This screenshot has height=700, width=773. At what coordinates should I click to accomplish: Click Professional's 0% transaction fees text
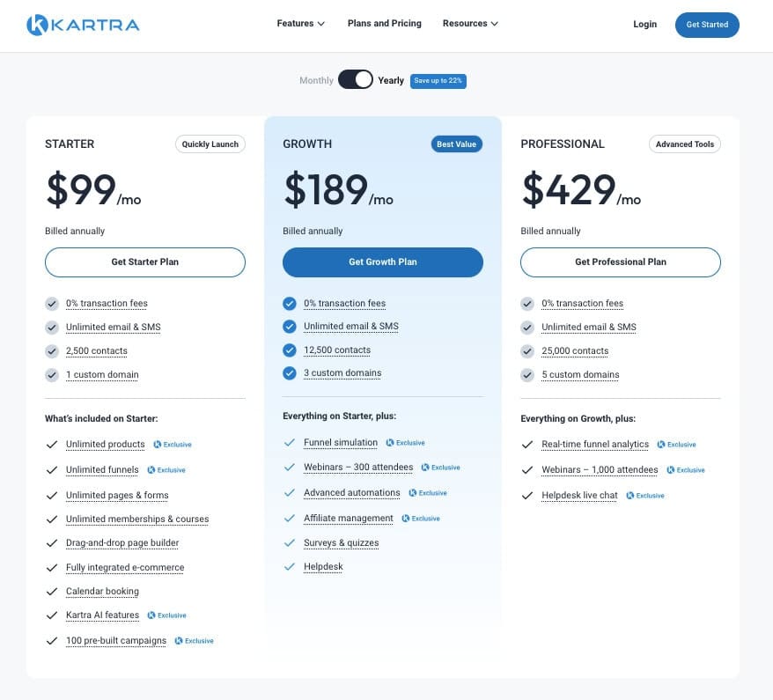pos(582,303)
